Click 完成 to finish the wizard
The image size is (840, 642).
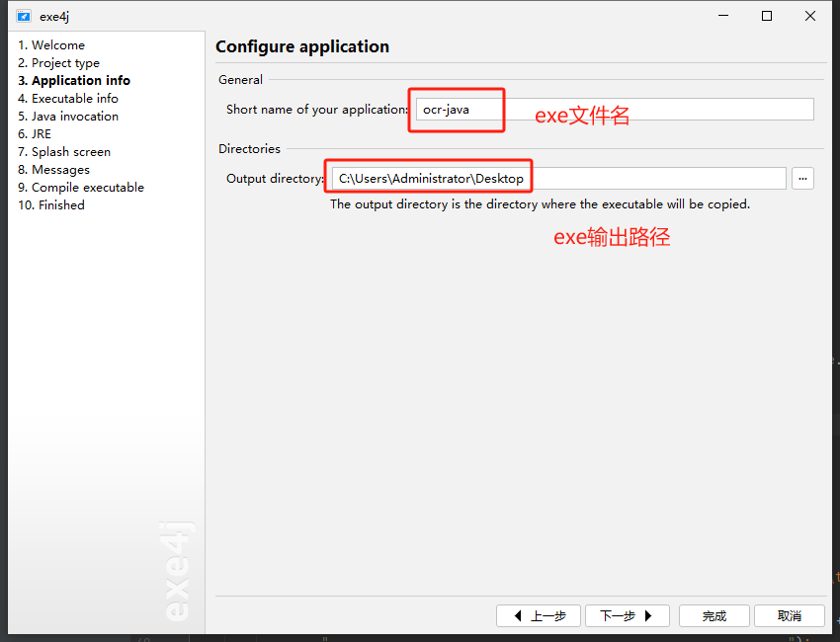pyautogui.click(x=714, y=615)
